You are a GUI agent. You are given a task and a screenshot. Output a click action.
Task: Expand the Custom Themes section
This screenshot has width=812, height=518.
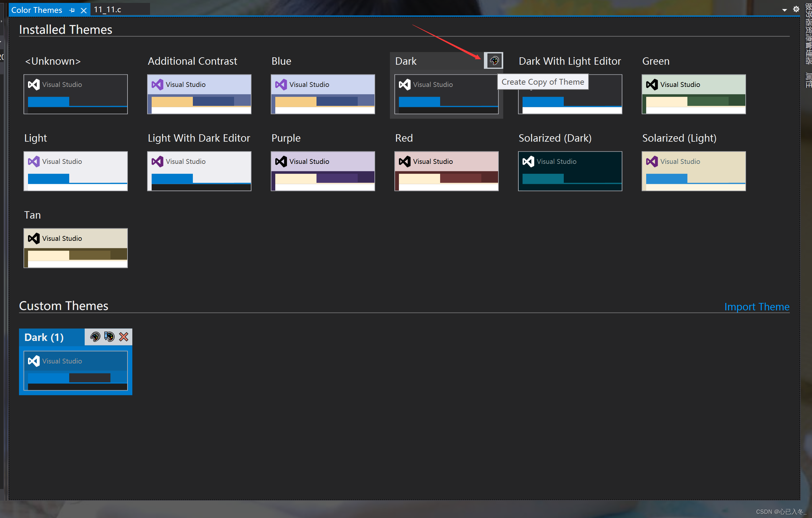[63, 306]
